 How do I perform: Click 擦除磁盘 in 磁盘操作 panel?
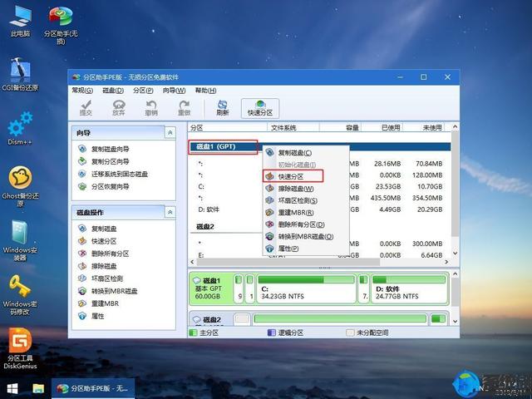[104, 266]
